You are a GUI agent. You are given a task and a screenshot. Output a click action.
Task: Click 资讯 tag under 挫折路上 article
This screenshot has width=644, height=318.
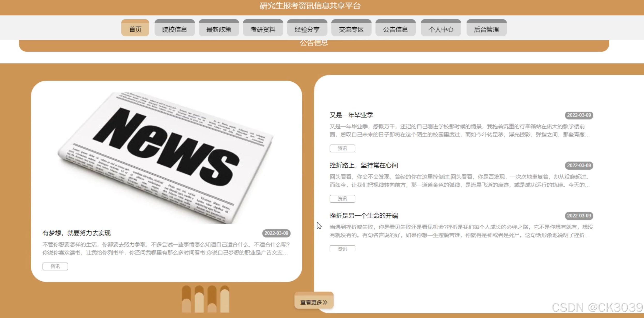[x=342, y=199]
